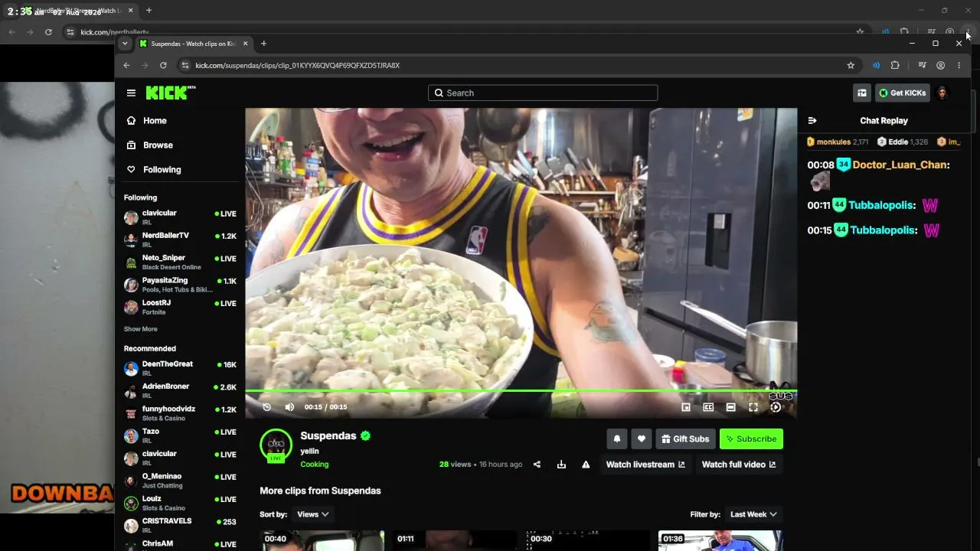
Task: Open new tab in the background window
Action: point(149,11)
